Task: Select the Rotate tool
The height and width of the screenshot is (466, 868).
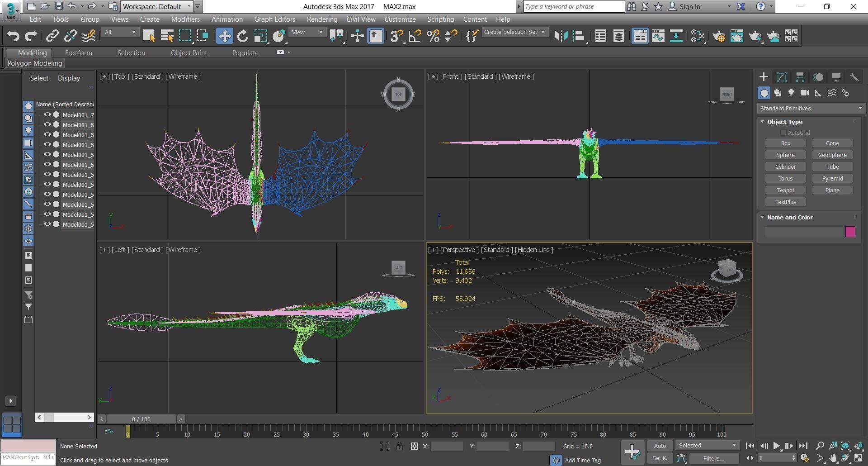Action: 243,36
